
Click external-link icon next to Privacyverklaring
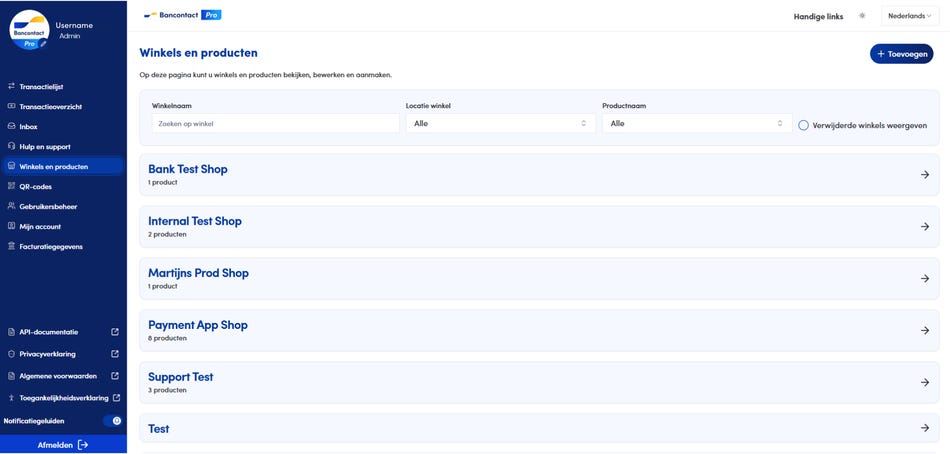(115, 354)
